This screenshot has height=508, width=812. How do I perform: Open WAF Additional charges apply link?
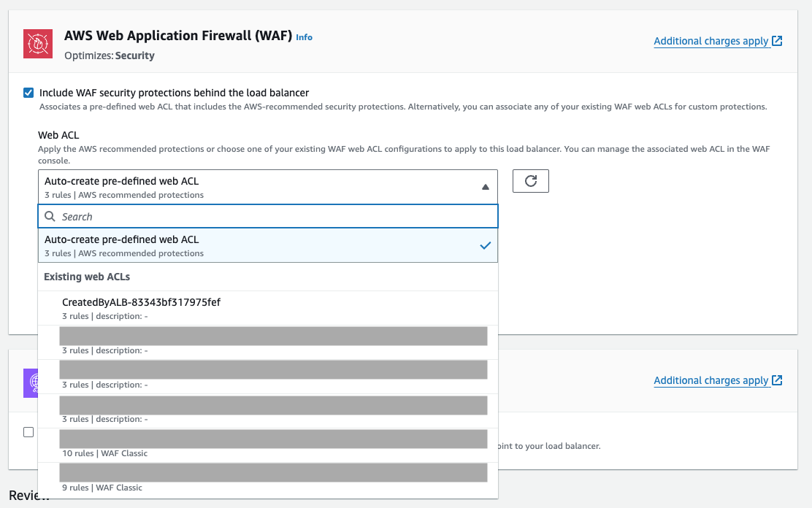[x=711, y=41]
